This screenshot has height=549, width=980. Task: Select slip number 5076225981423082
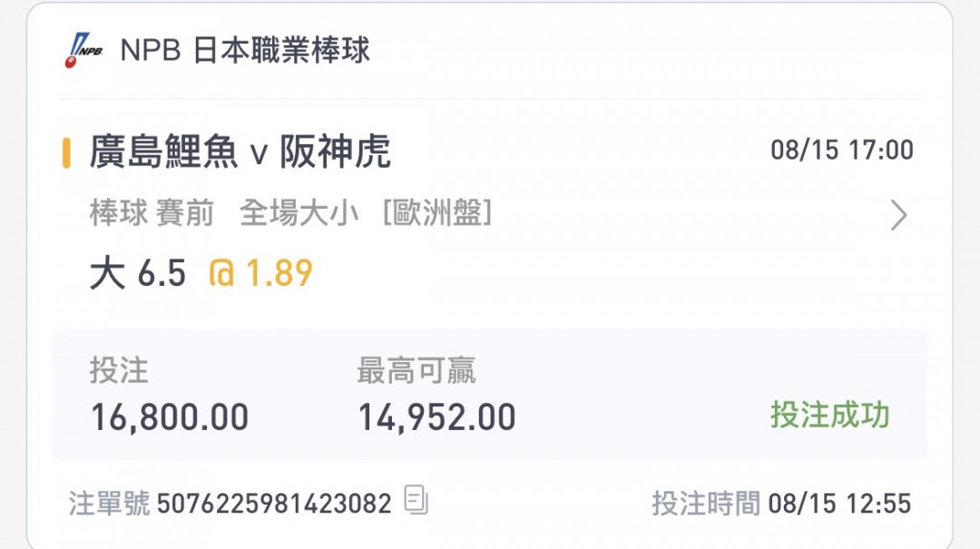click(274, 504)
